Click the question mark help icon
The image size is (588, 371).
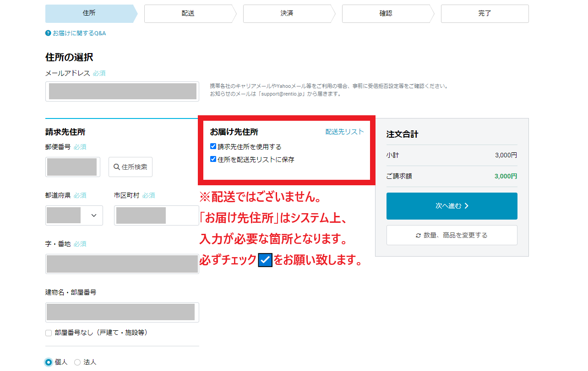pos(48,33)
